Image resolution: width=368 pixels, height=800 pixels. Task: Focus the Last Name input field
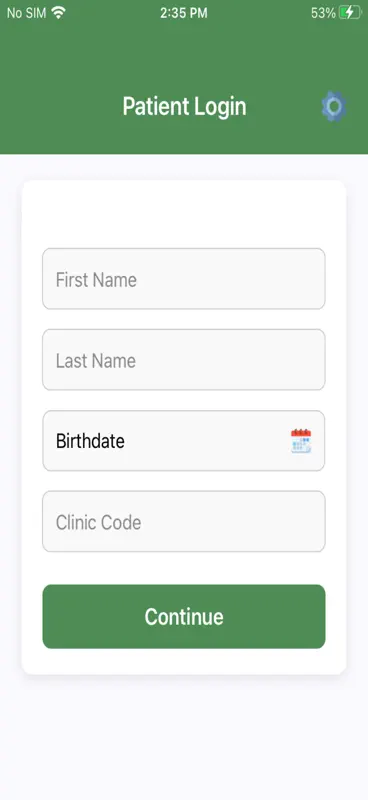coord(184,360)
